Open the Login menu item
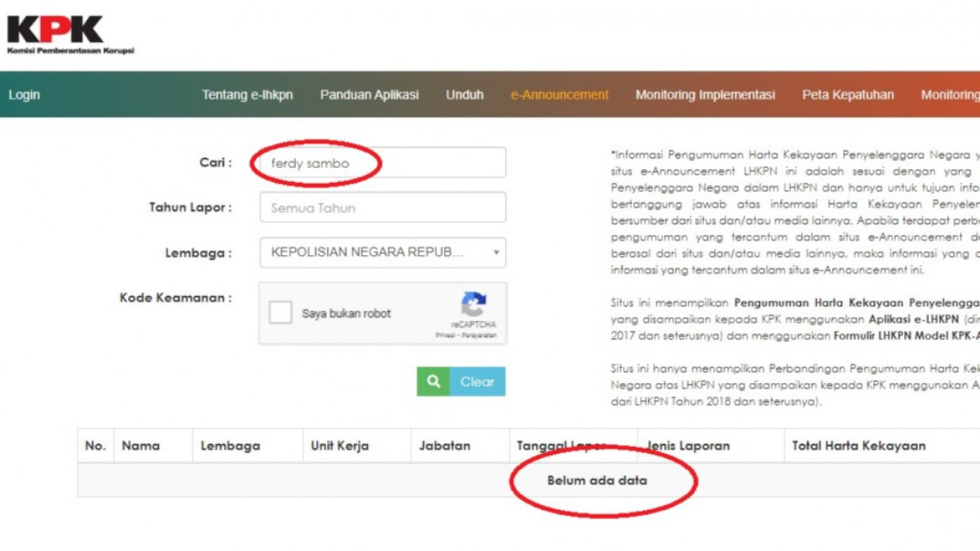 point(24,95)
